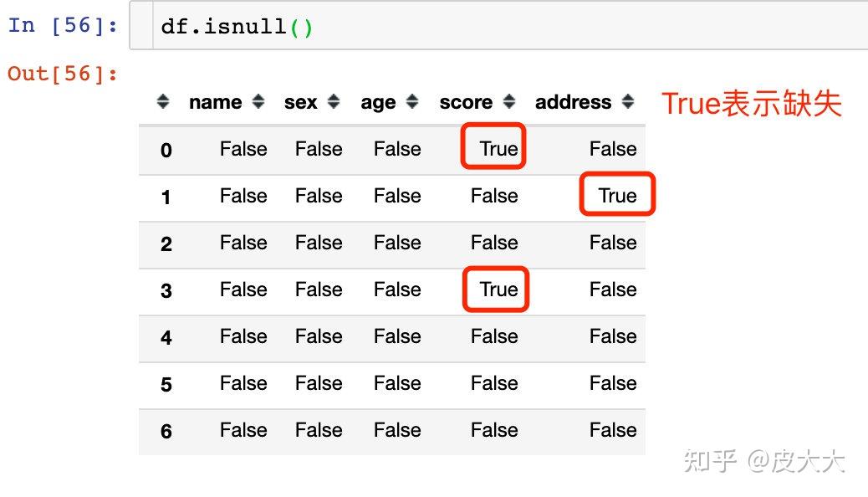Sort by the age column arrow icon

[x=412, y=101]
